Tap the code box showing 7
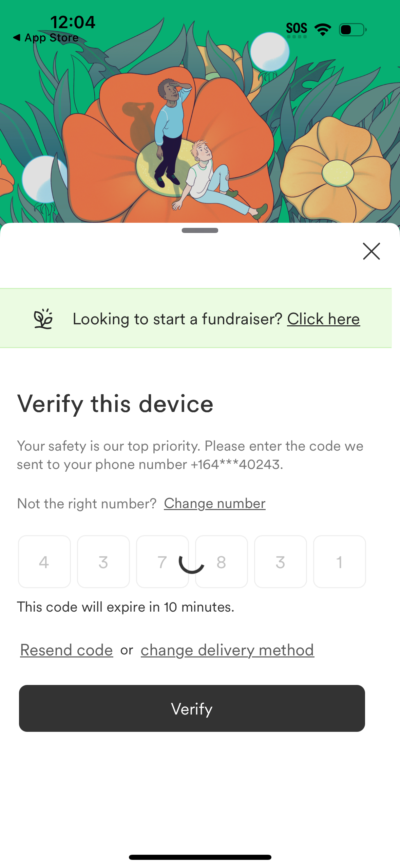Image resolution: width=400 pixels, height=868 pixels. tap(163, 561)
